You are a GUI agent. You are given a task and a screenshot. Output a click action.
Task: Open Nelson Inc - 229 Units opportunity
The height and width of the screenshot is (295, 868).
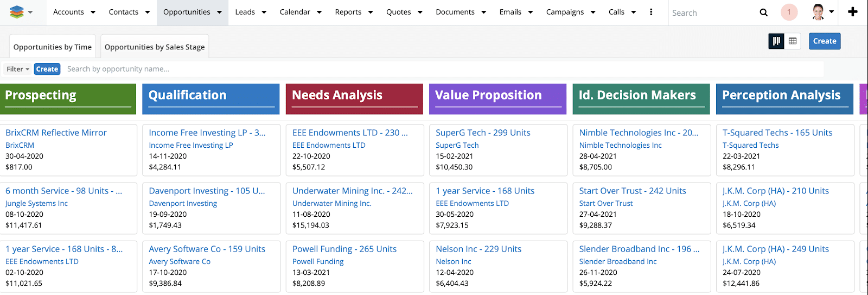coord(478,249)
